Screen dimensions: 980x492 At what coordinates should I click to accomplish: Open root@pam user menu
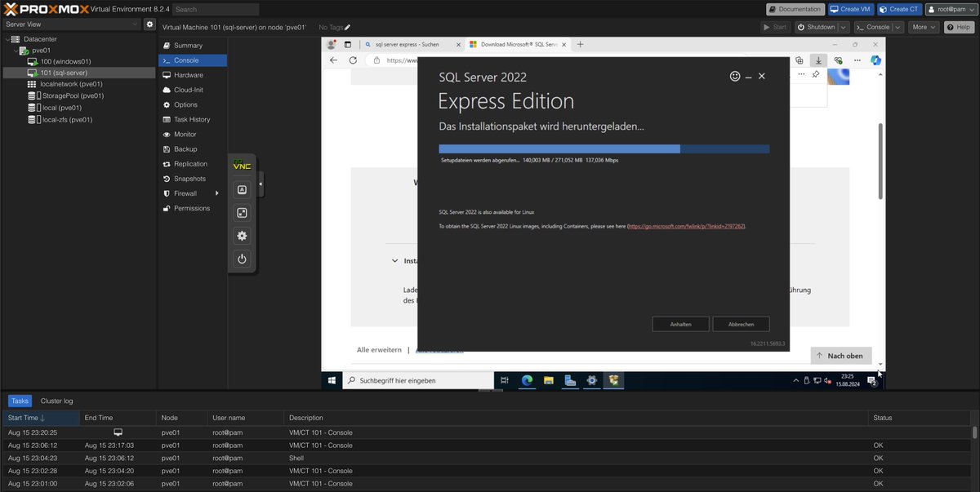950,9
